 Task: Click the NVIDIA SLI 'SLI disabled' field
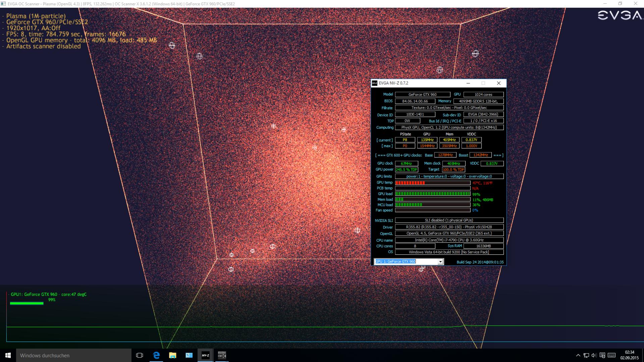coord(449,220)
